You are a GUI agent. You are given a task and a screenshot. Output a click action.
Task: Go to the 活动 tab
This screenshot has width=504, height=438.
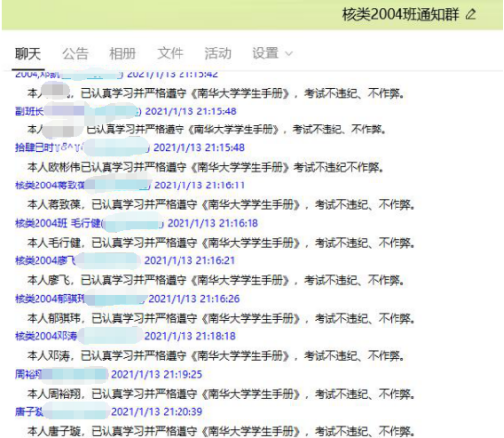(x=218, y=53)
